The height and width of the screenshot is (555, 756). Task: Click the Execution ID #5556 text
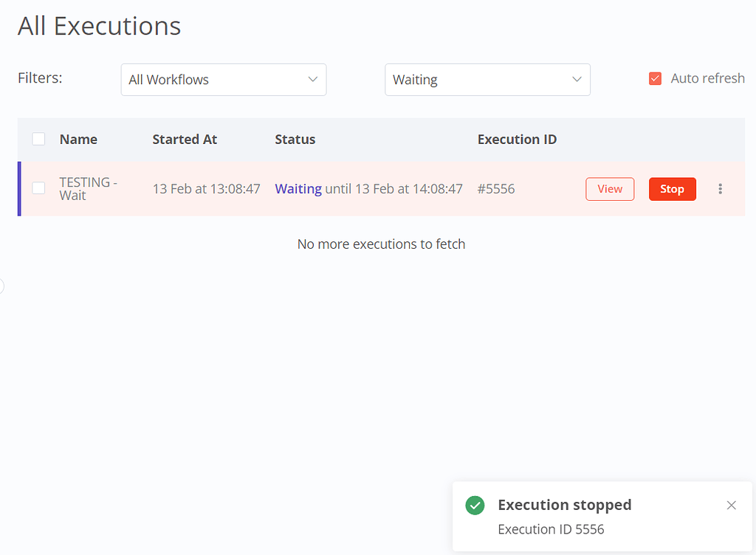click(495, 189)
